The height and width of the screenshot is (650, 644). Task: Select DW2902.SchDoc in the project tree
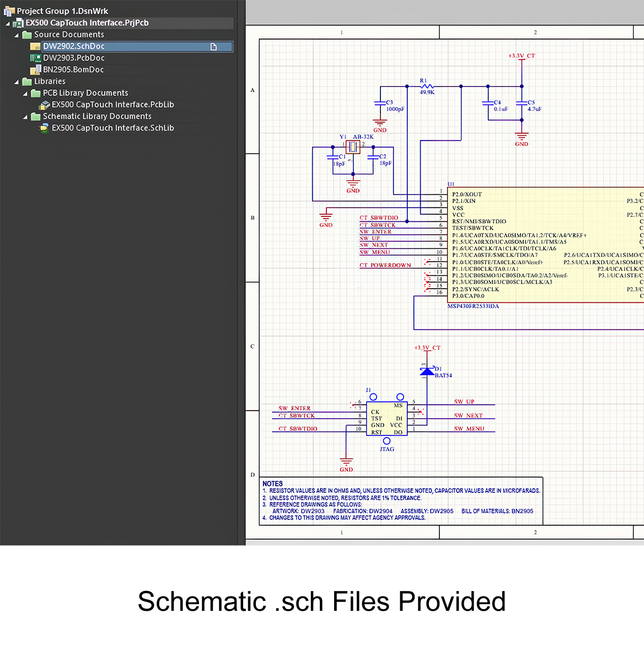pyautogui.click(x=137, y=46)
